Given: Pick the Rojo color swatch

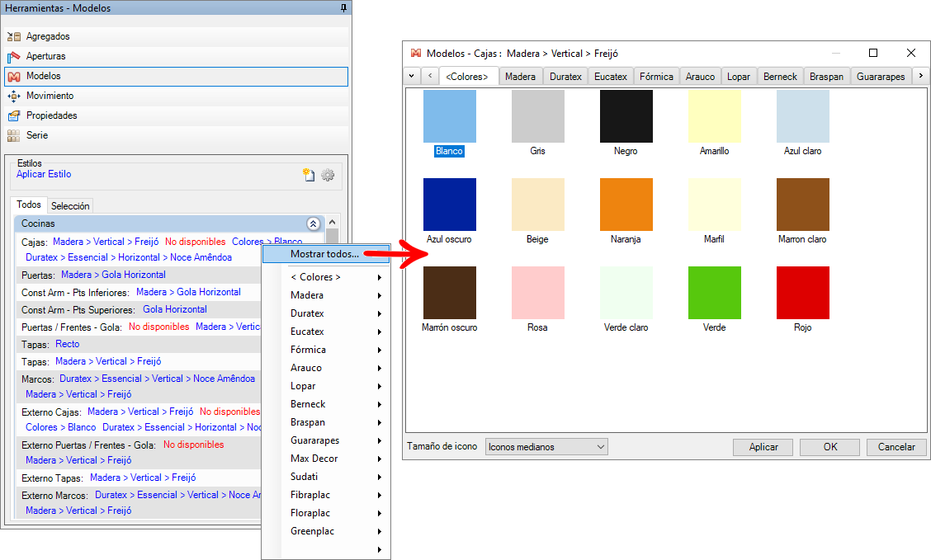Looking at the screenshot, I should pyautogui.click(x=803, y=293).
